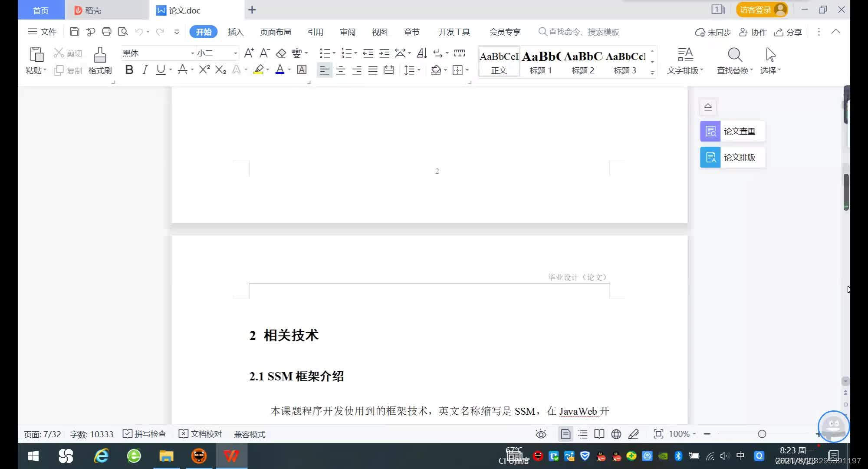Click the paper check (论文查重) icon
Viewport: 868px width, 469px height.
710,131
